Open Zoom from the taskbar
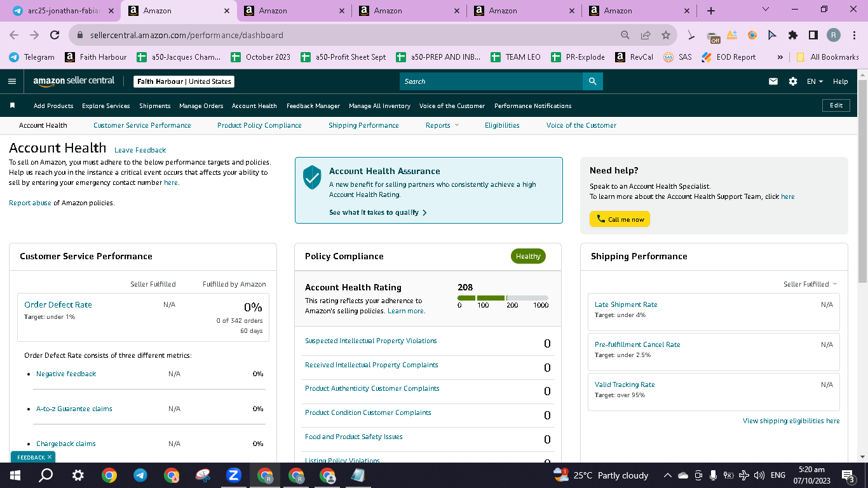Screen dimensions: 868x488 click(x=233, y=475)
